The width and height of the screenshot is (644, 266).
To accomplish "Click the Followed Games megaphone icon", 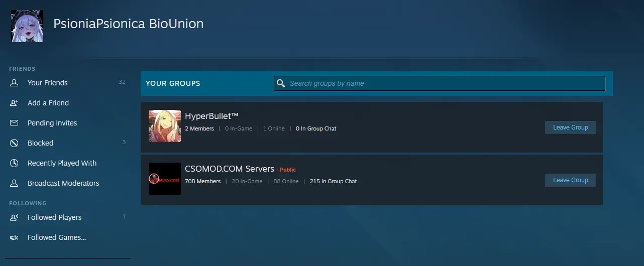I will [x=14, y=237].
